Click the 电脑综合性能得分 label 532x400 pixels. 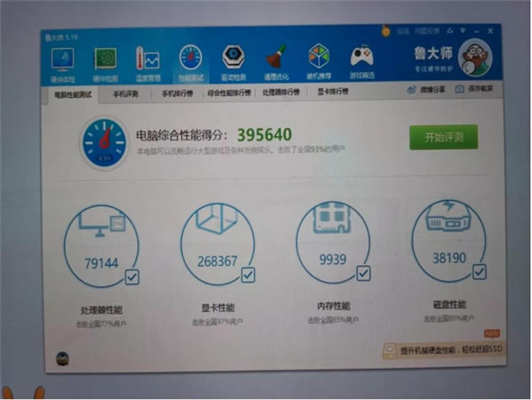(x=181, y=135)
